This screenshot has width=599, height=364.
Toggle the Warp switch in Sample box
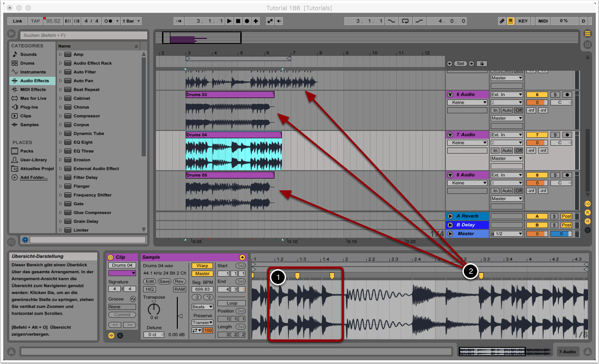202,266
